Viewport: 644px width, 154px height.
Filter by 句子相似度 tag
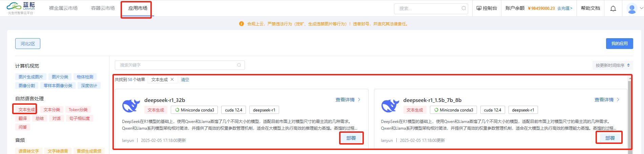coord(80,118)
